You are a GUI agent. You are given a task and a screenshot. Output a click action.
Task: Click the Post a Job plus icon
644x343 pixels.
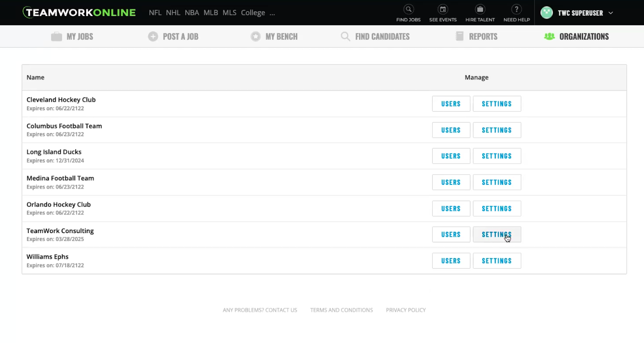tap(153, 37)
